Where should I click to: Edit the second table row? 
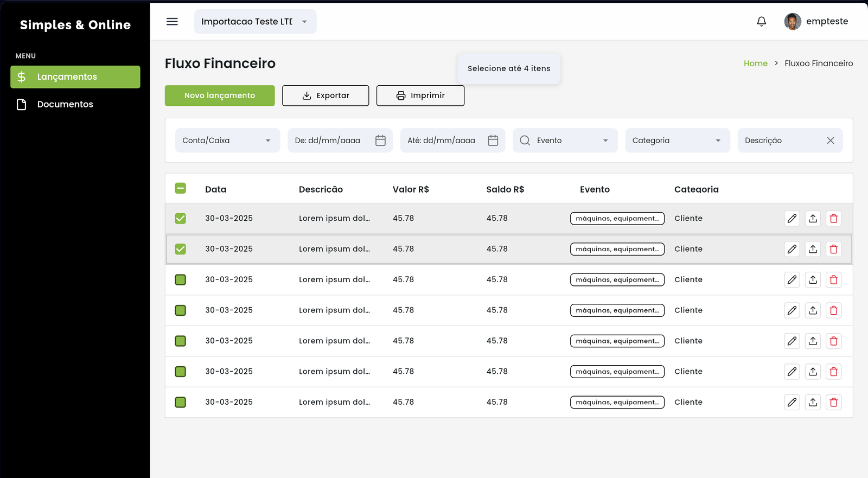pyautogui.click(x=792, y=249)
